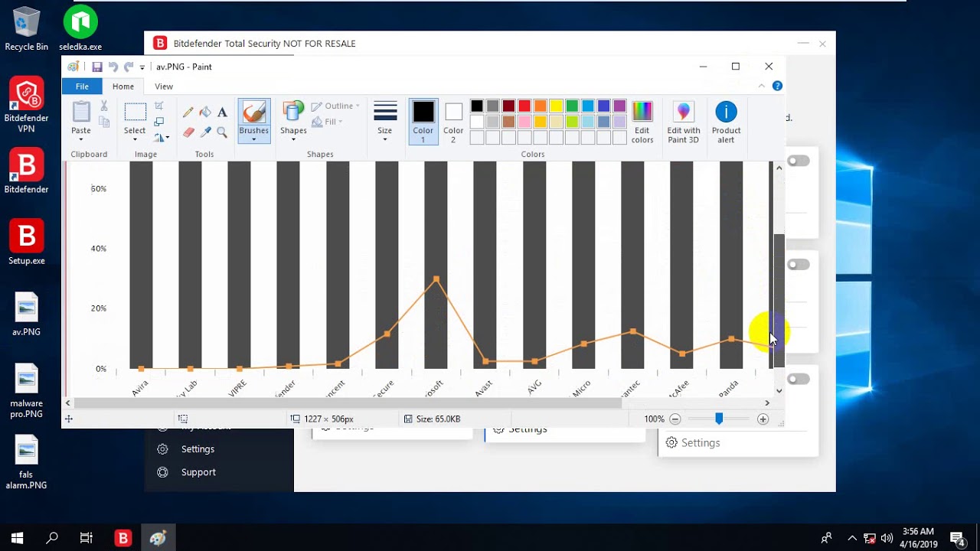980x551 pixels.
Task: Pick the red color swatch
Action: 524,106
